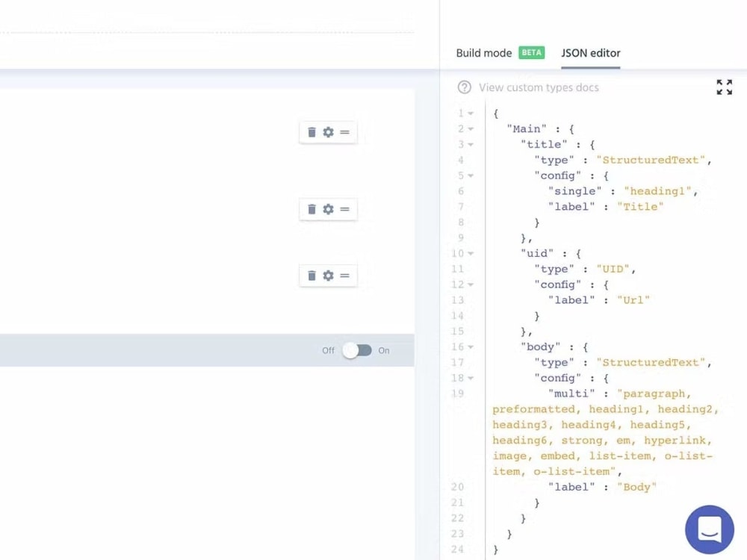Collapse the uid object at line 10
Viewport: 747px width, 560px height.
pyautogui.click(x=469, y=253)
